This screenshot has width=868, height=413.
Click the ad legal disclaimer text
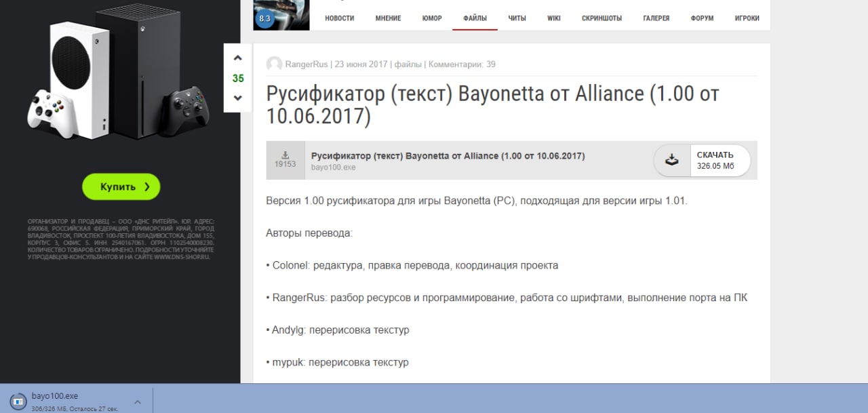(x=121, y=239)
